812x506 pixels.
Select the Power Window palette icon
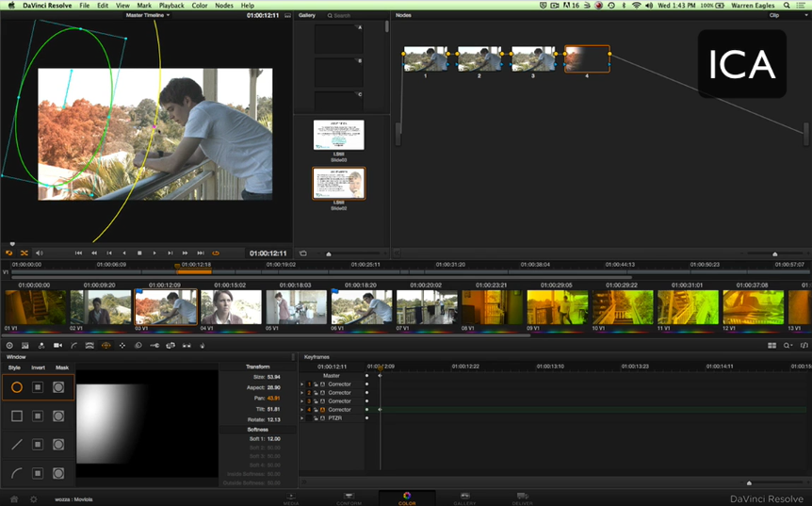tap(106, 346)
